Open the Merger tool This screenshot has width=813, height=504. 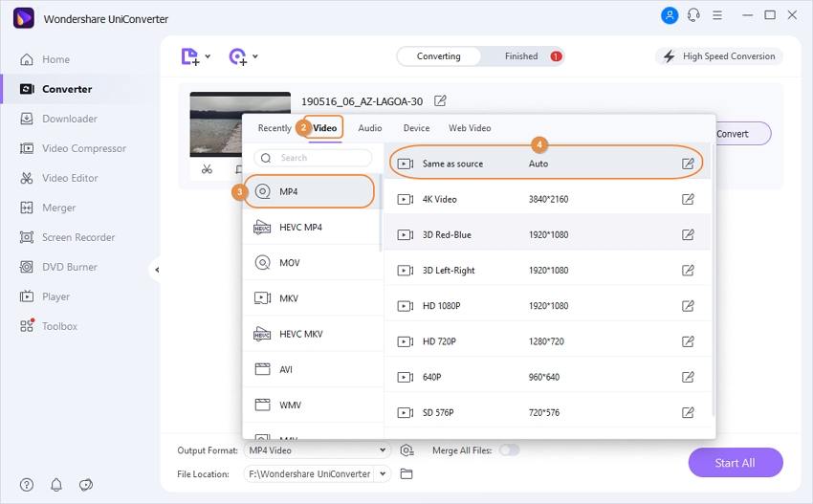(47, 208)
